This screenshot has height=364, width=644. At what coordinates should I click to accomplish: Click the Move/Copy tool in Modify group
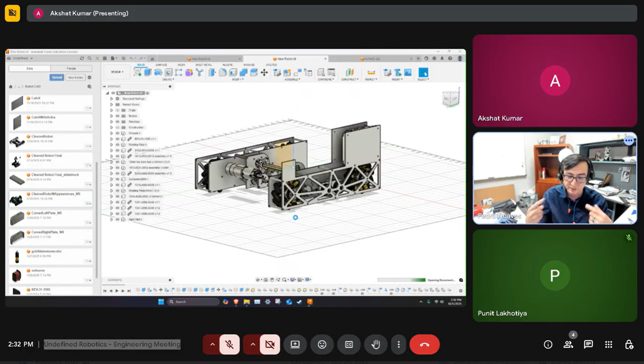point(264,72)
